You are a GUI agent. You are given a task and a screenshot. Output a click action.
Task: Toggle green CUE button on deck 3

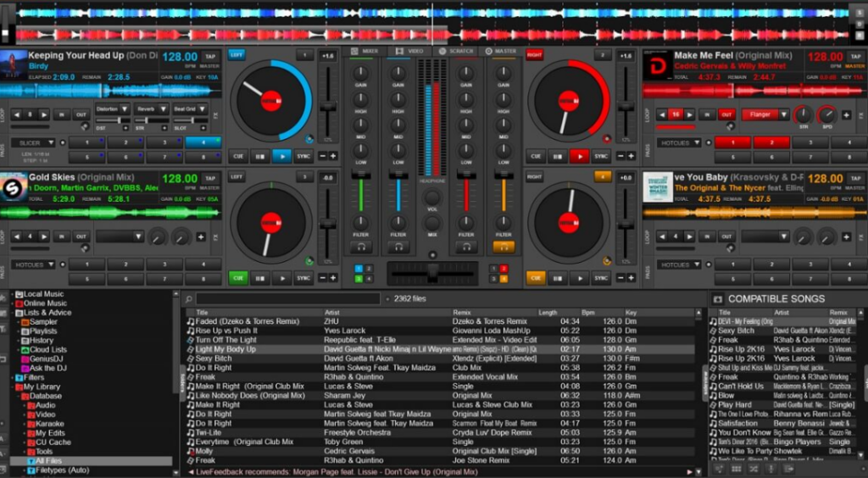(x=238, y=278)
